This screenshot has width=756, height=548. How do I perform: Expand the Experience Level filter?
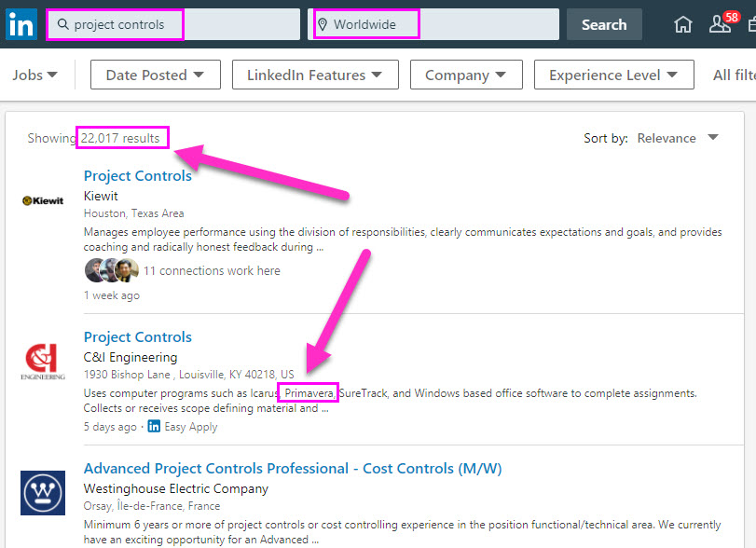point(613,75)
